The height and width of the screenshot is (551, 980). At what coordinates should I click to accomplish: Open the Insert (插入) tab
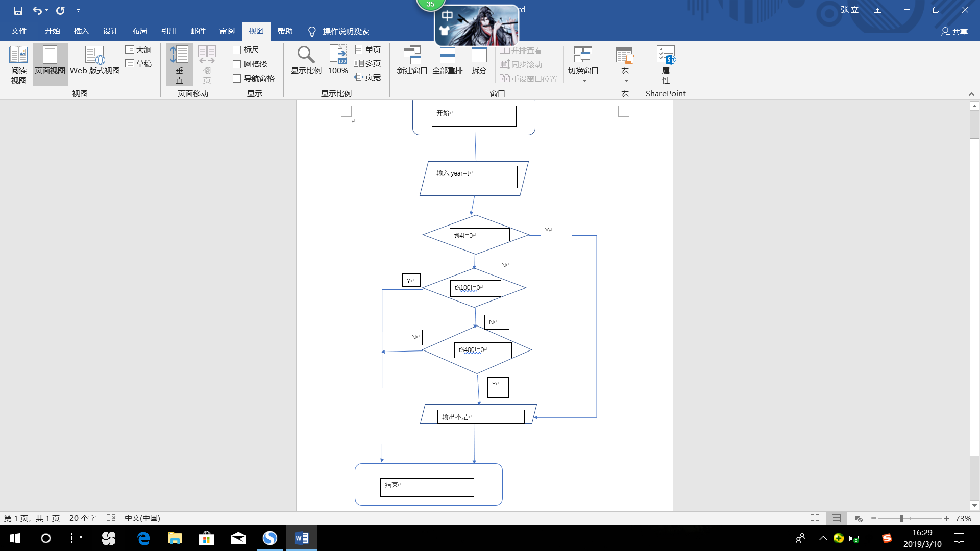pyautogui.click(x=81, y=31)
